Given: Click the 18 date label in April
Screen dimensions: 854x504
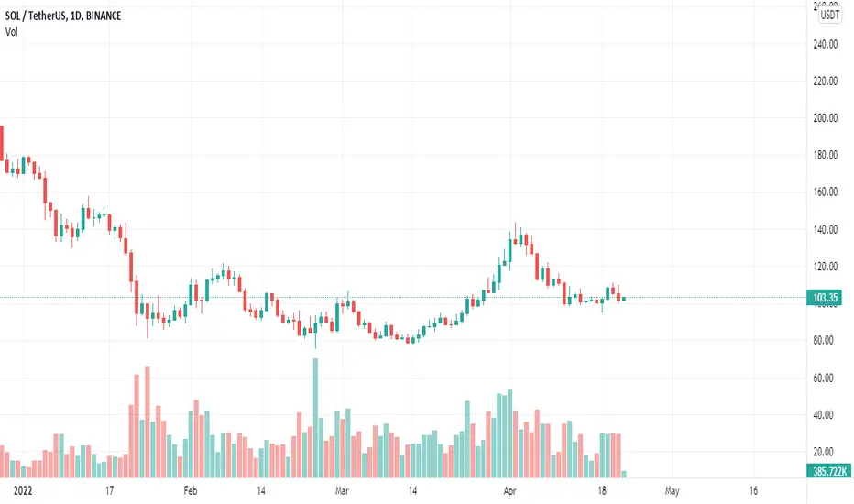Looking at the screenshot, I should [x=602, y=490].
